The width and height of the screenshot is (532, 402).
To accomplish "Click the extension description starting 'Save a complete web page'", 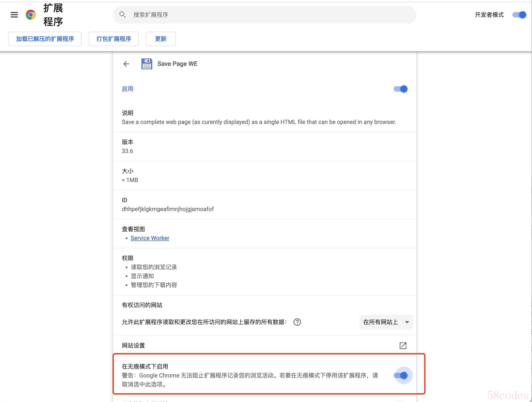I will (259, 122).
